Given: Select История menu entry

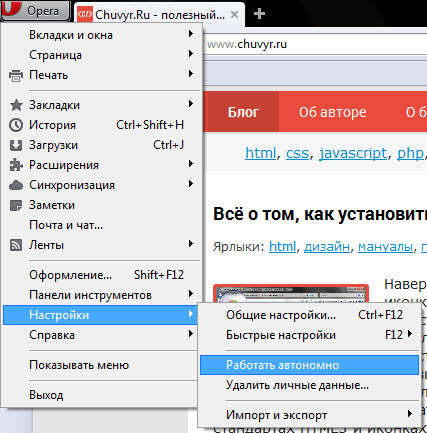Looking at the screenshot, I should pyautogui.click(x=102, y=125).
